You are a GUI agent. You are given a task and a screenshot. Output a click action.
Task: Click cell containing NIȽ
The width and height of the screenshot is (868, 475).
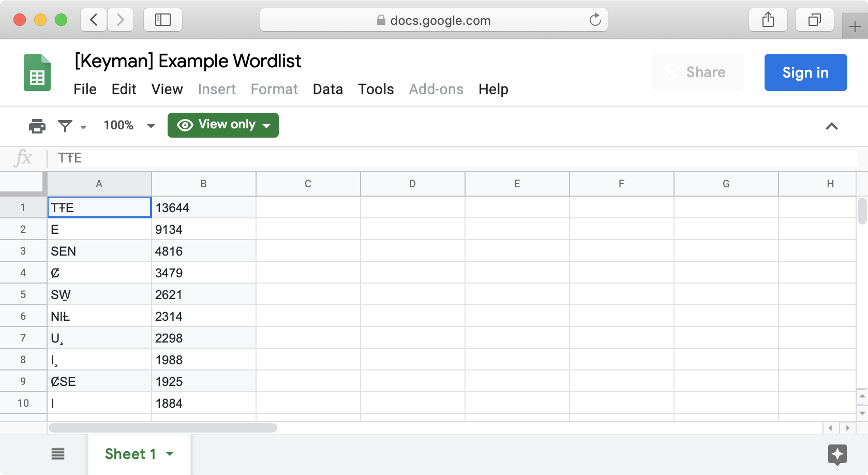coord(99,316)
